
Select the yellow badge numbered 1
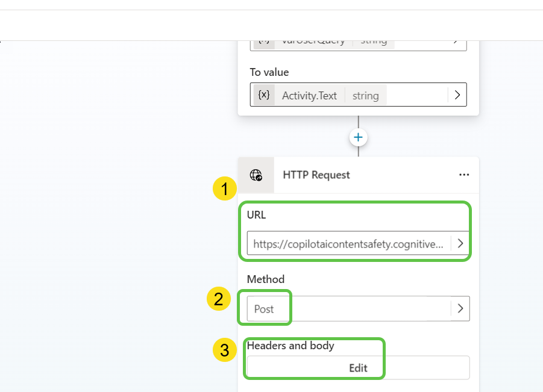[224, 188]
